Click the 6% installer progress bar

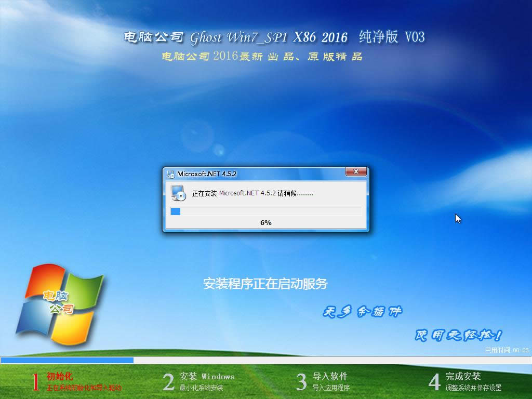point(266,211)
